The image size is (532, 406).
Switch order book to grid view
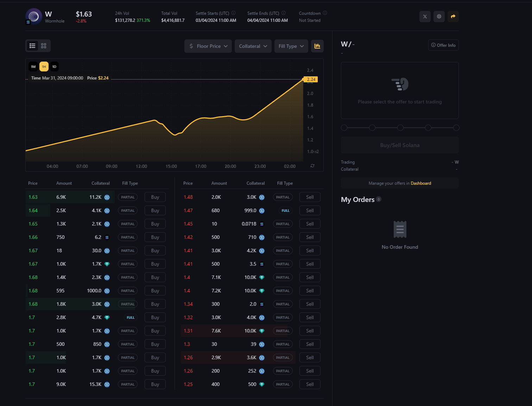coord(43,46)
